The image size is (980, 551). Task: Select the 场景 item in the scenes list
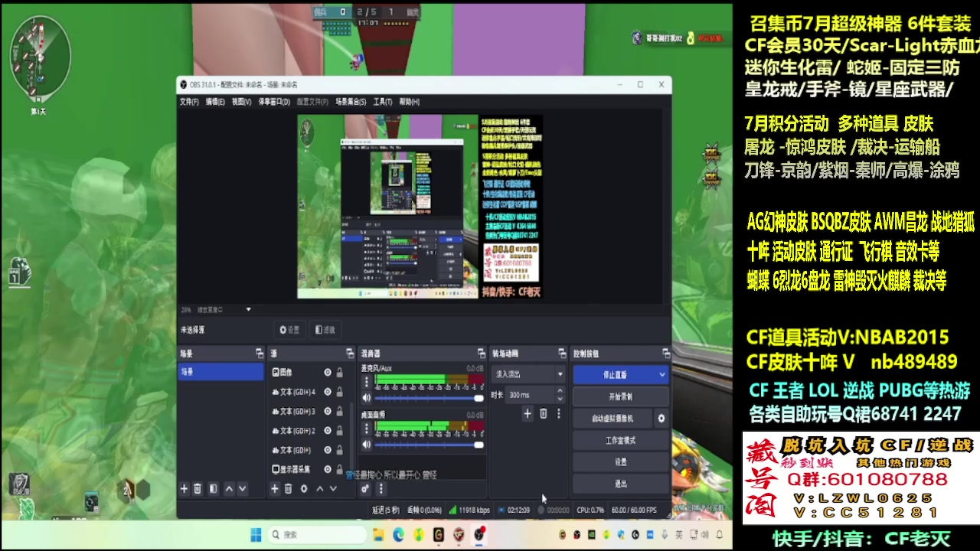[221, 372]
